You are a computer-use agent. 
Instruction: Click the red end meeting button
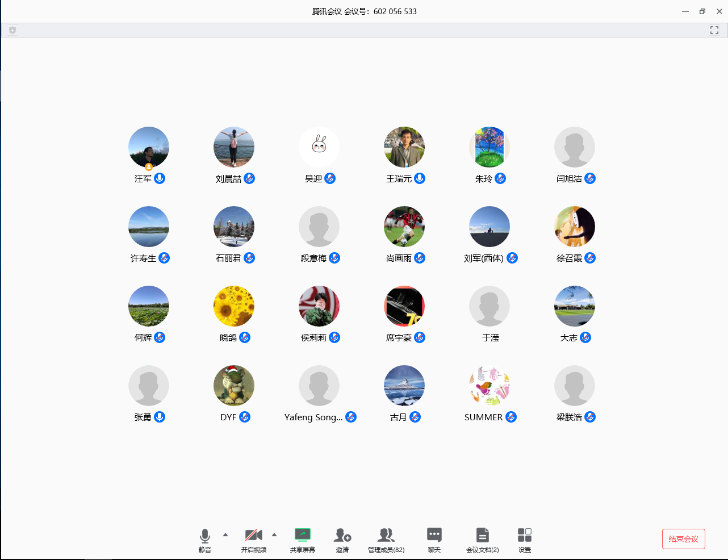coord(683,539)
